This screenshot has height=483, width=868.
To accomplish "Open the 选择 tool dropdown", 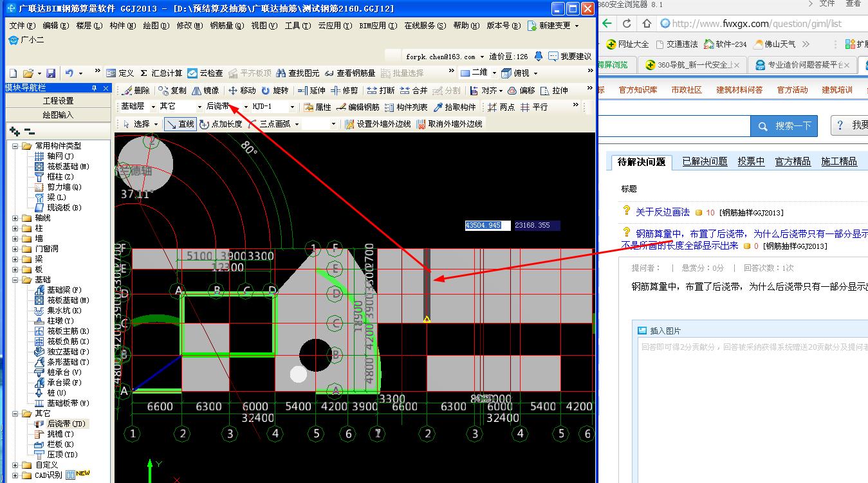I will 155,124.
